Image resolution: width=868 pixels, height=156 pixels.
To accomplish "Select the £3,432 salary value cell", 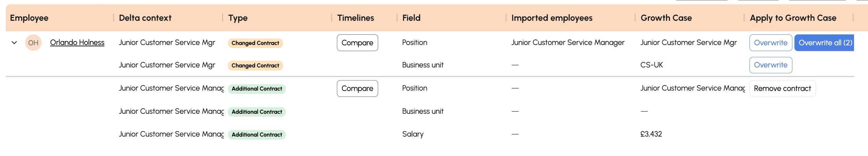I will pos(651,134).
